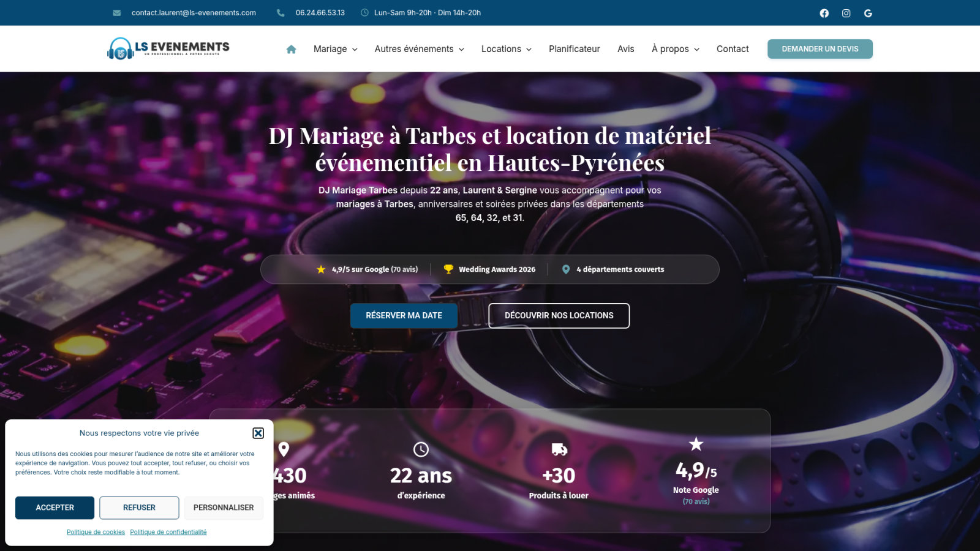Open the Google reviews icon
This screenshot has height=551, width=980.
coord(868,13)
